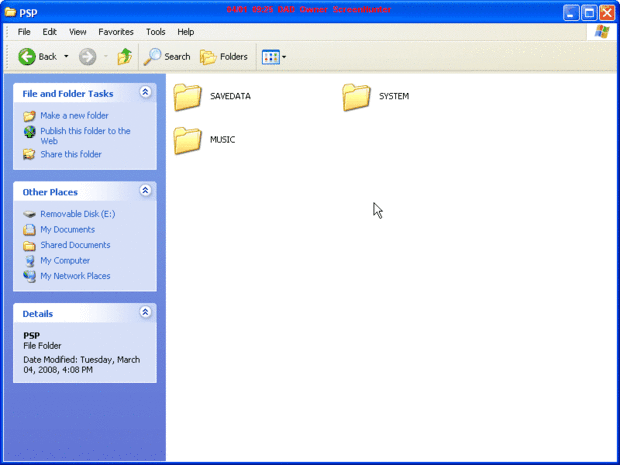This screenshot has width=620, height=465.
Task: Collapse the Details panel
Action: pos(145,312)
